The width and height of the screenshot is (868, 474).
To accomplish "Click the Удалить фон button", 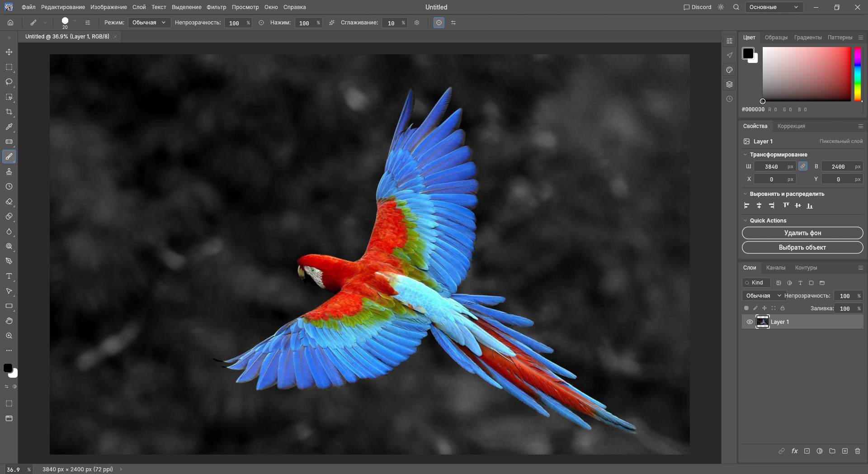I will 802,233.
